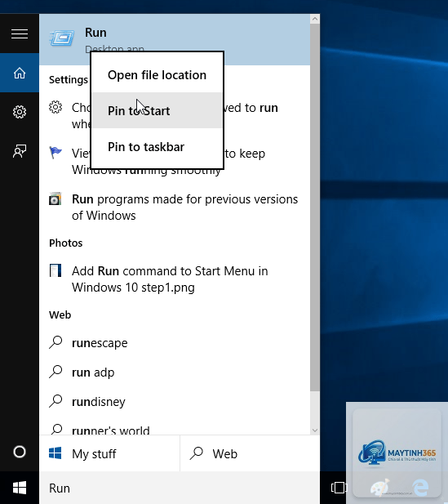Click the image file icon under Photos
Viewport: 448px width, 504px height.
[55, 270]
